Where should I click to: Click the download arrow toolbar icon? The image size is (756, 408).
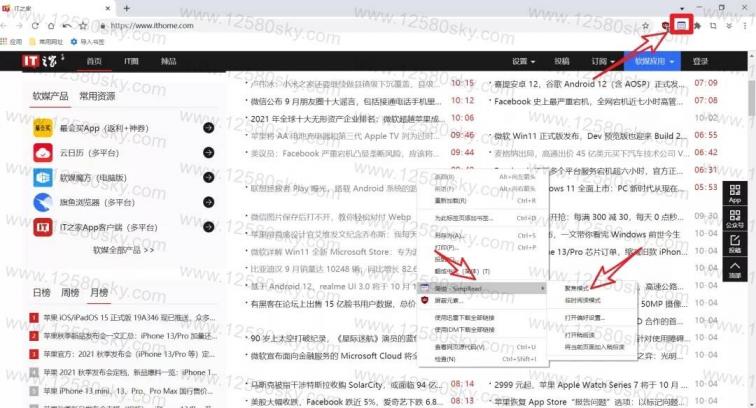[729, 26]
